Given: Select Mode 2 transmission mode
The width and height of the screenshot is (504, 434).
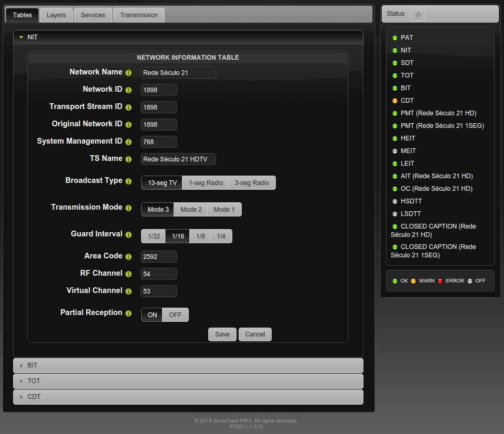Looking at the screenshot, I should (191, 210).
